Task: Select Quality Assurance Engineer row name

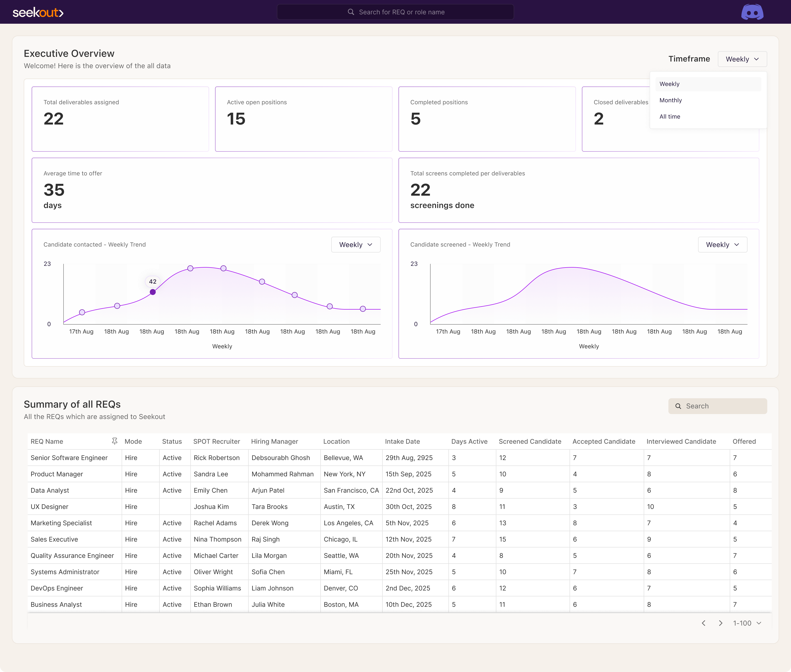Action: [72, 556]
